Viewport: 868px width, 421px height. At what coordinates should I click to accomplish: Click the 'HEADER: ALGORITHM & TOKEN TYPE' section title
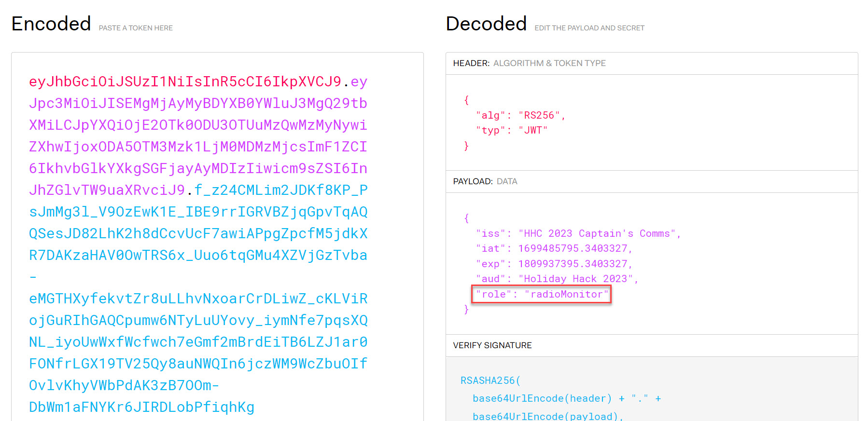(x=529, y=63)
